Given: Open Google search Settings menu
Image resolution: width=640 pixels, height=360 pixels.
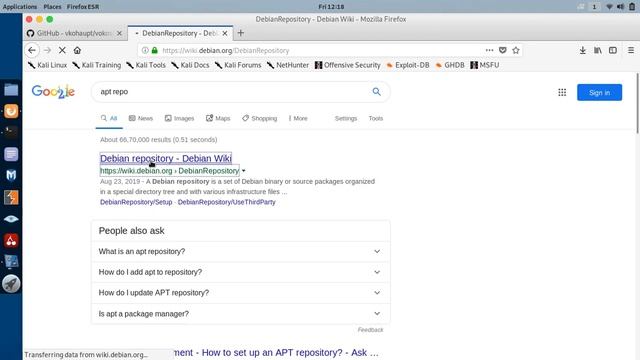Looking at the screenshot, I should [x=346, y=118].
